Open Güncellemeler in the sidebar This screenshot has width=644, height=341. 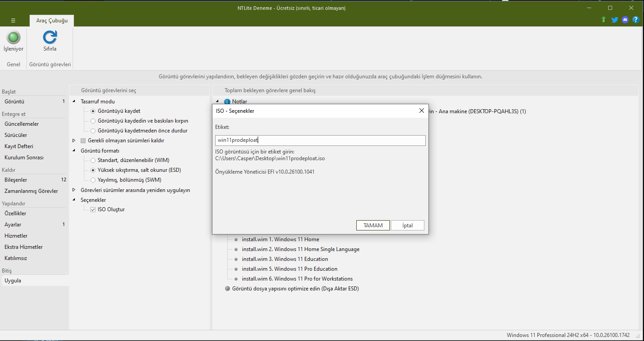point(35,124)
